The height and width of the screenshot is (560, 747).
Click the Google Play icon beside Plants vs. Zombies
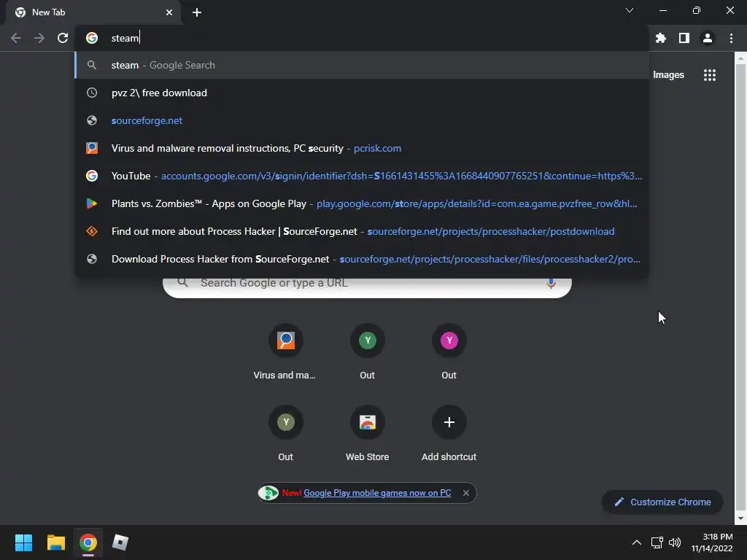point(92,203)
